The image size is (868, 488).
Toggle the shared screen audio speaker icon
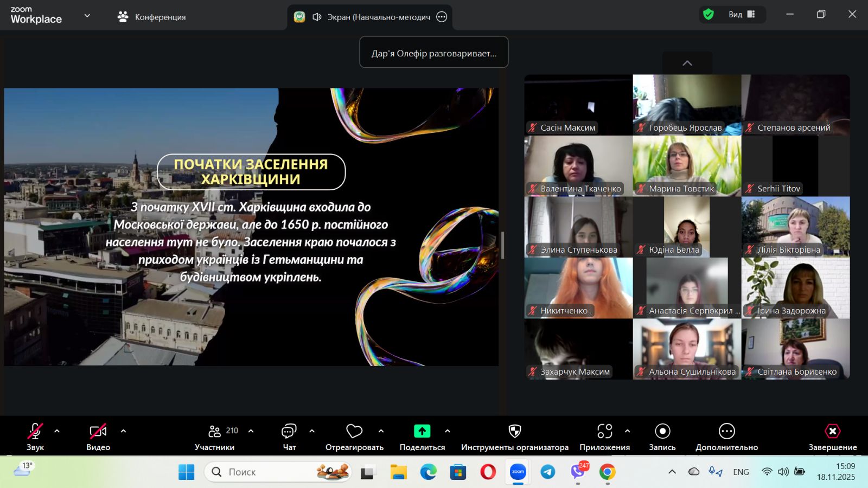pyautogui.click(x=317, y=17)
